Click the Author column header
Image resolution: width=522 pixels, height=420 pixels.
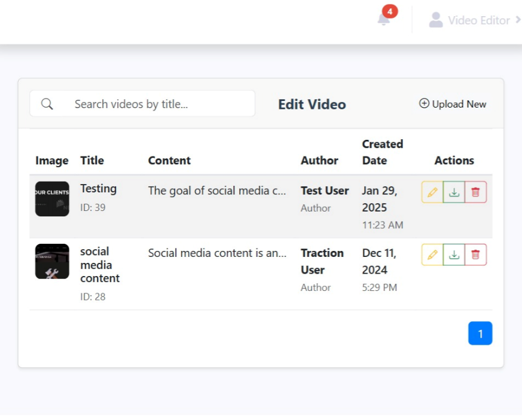319,160
